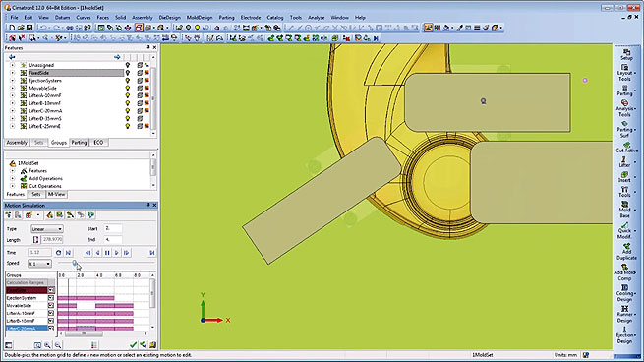Play the motion simulation forward

117,253
